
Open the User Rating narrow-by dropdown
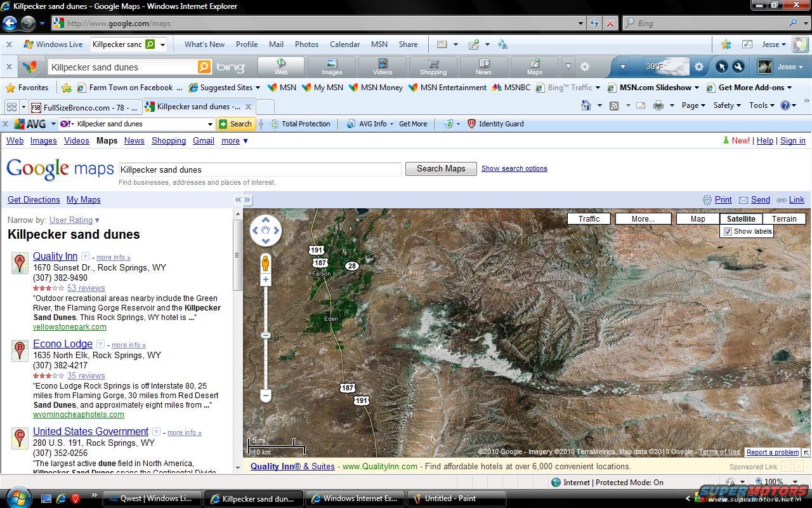tap(74, 220)
